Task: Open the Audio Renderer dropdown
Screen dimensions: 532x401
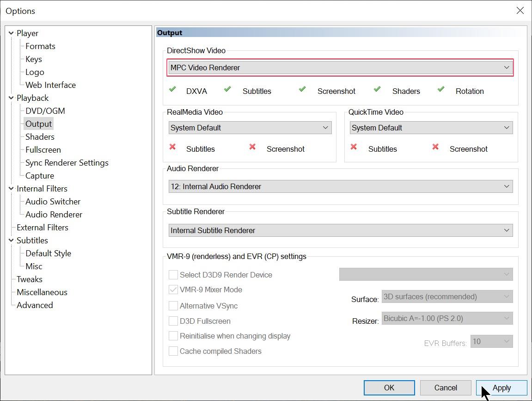Action: point(341,186)
